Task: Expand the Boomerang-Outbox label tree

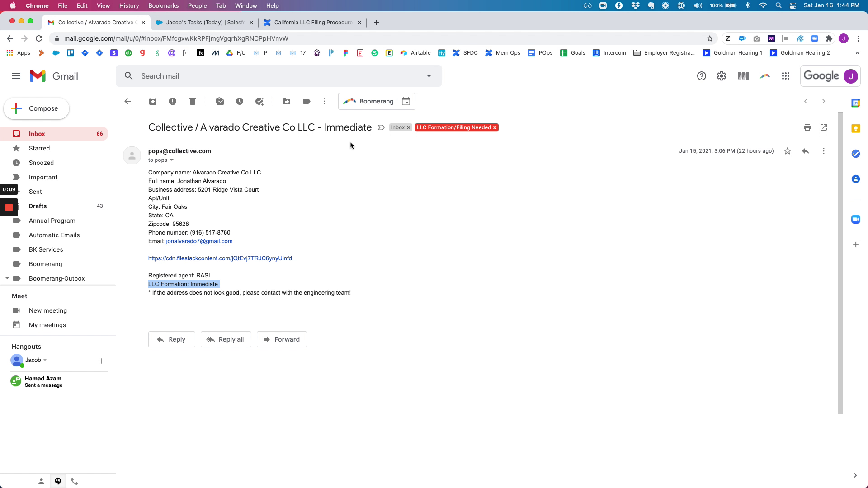Action: tap(7, 278)
